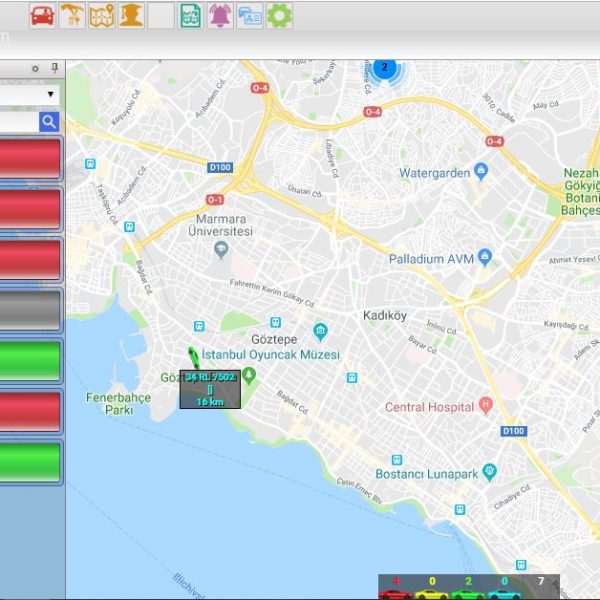Click the small gear icon in side panel header
The image size is (600, 600).
click(x=35, y=69)
